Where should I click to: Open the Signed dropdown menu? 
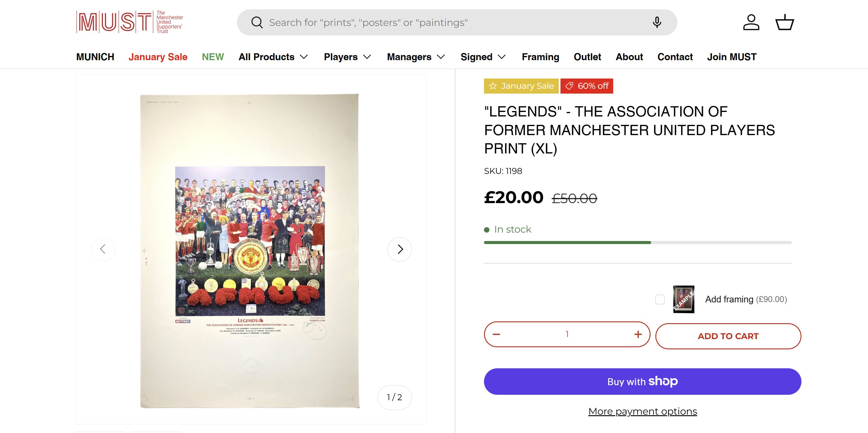(483, 57)
